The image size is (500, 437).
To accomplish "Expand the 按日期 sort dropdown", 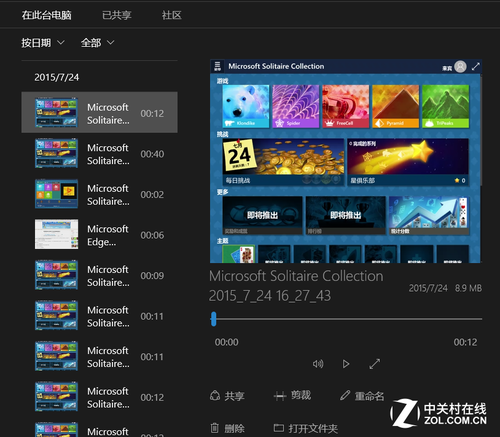I will pyautogui.click(x=43, y=43).
